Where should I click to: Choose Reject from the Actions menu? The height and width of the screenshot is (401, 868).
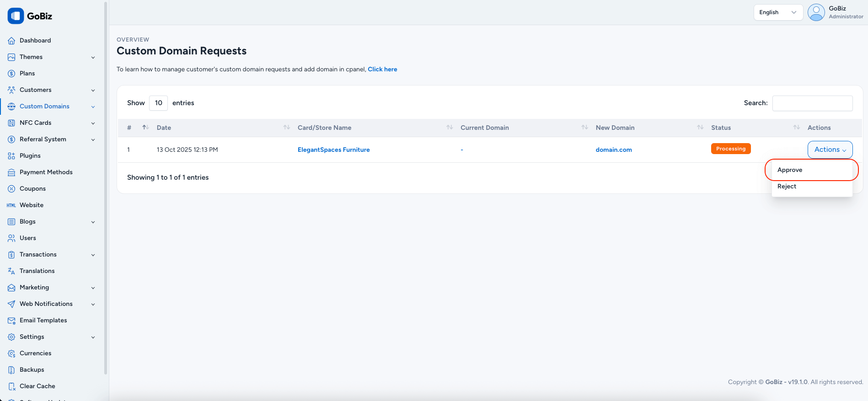pos(787,186)
